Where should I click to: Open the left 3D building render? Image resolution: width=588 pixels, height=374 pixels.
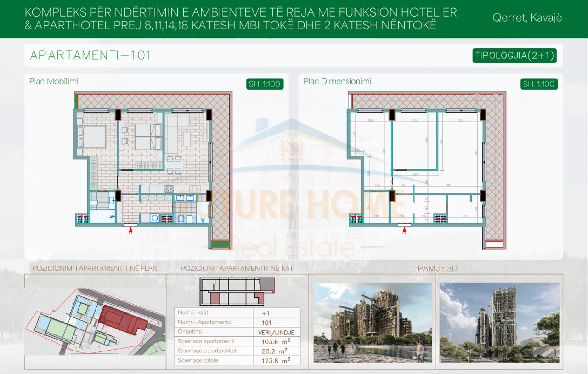pos(373,323)
